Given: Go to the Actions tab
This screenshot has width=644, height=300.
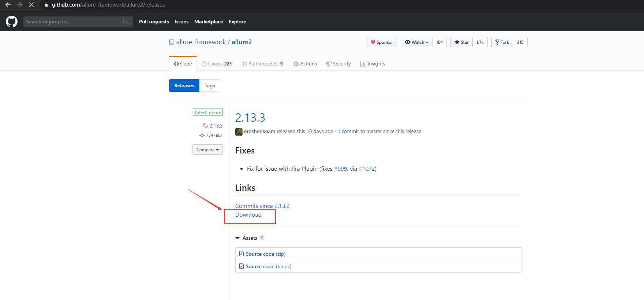Looking at the screenshot, I should 305,64.
